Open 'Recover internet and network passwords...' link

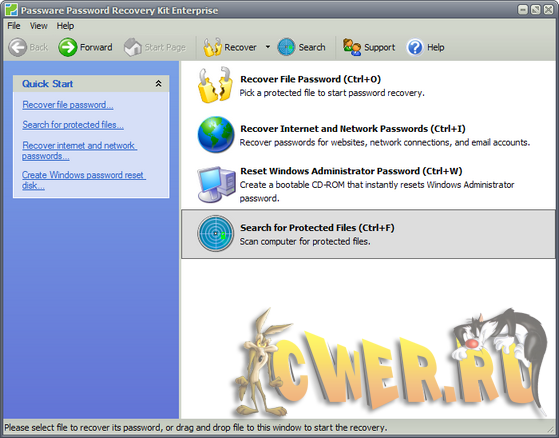click(80, 151)
